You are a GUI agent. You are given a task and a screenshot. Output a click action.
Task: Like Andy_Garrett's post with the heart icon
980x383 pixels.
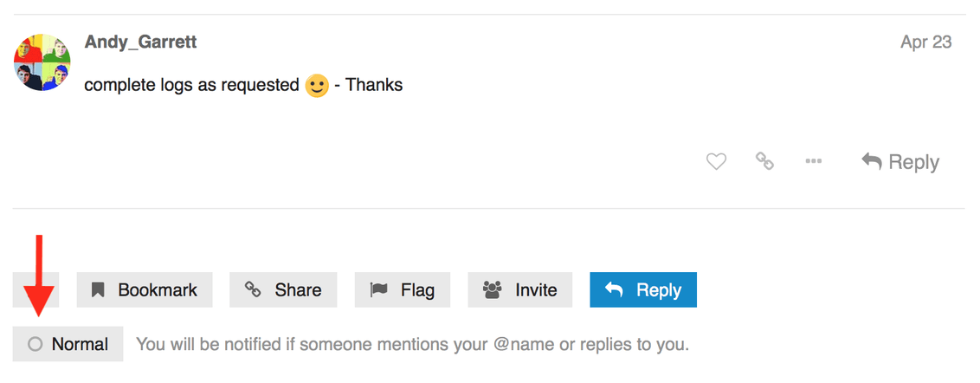[716, 161]
